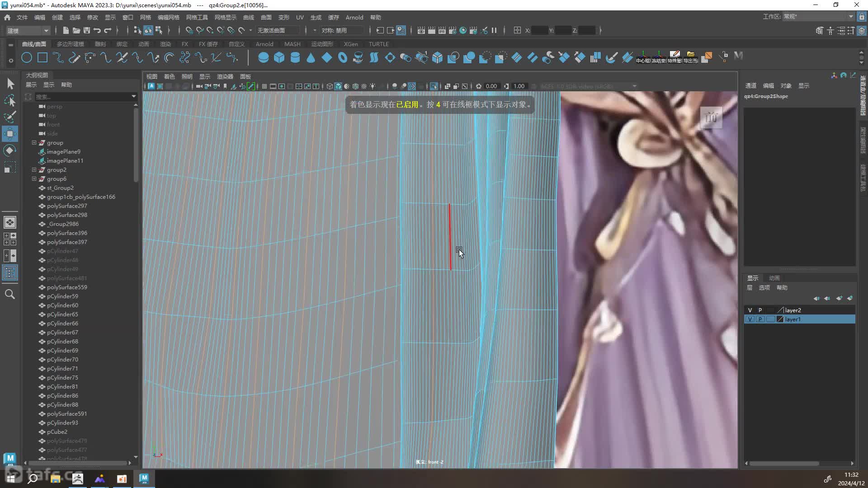The image size is (868, 488).
Task: Open the viewport color space dropdown arrow
Action: (x=634, y=86)
